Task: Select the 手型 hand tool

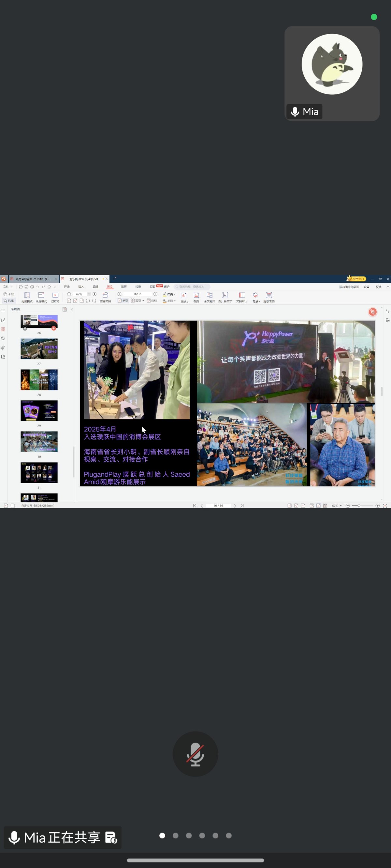Action: point(9,294)
